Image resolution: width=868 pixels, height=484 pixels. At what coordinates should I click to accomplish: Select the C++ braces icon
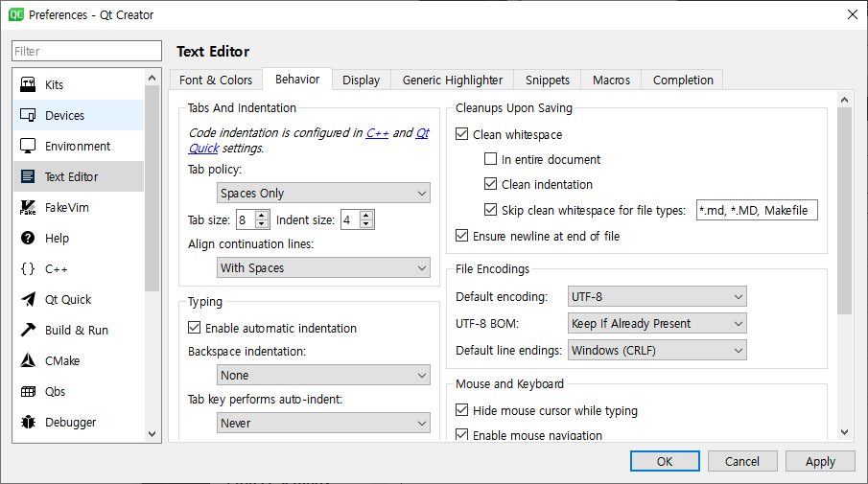click(x=28, y=268)
